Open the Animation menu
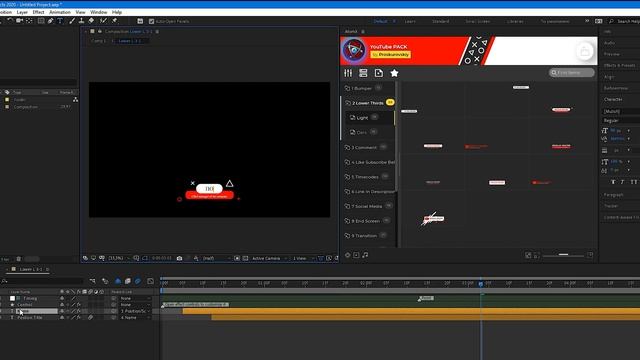640x360 pixels. tap(60, 12)
